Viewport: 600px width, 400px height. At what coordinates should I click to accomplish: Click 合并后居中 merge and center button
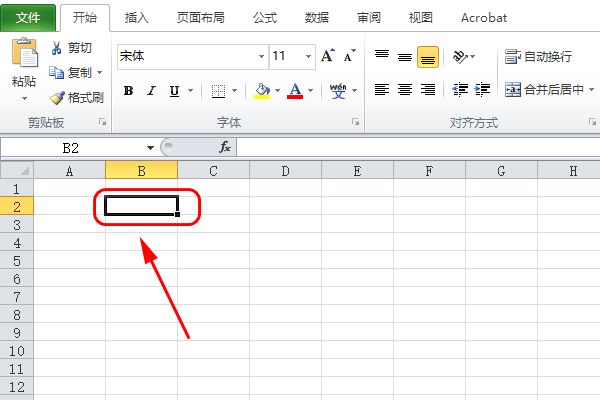click(x=544, y=90)
